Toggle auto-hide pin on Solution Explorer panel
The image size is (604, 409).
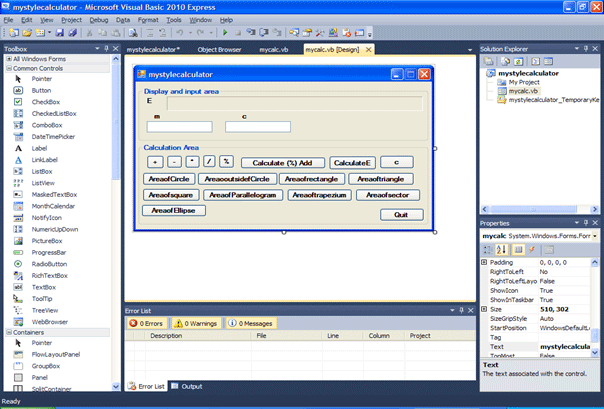click(586, 49)
